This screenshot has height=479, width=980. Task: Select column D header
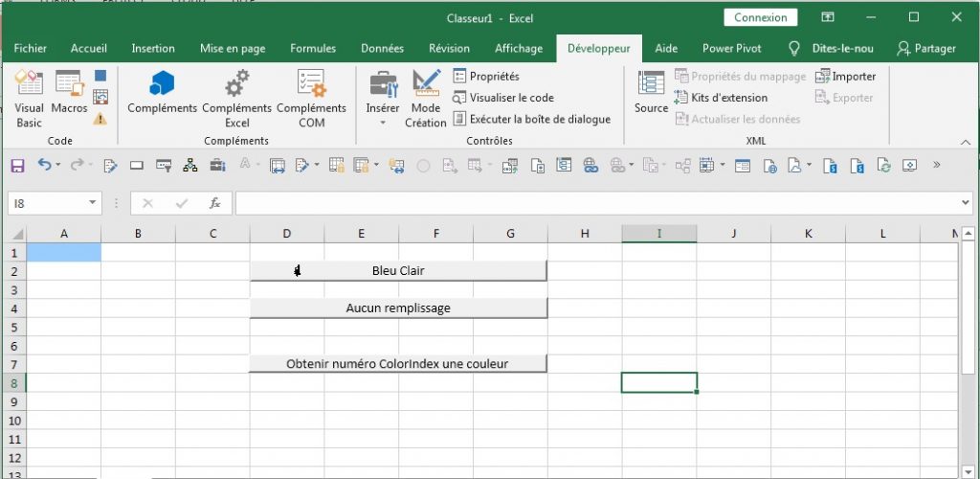click(287, 234)
